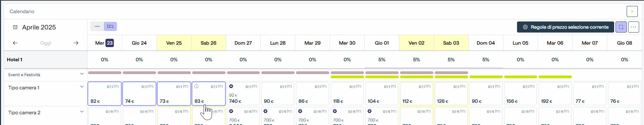Click the yellow status dot button

pyautogui.click(x=632, y=11)
